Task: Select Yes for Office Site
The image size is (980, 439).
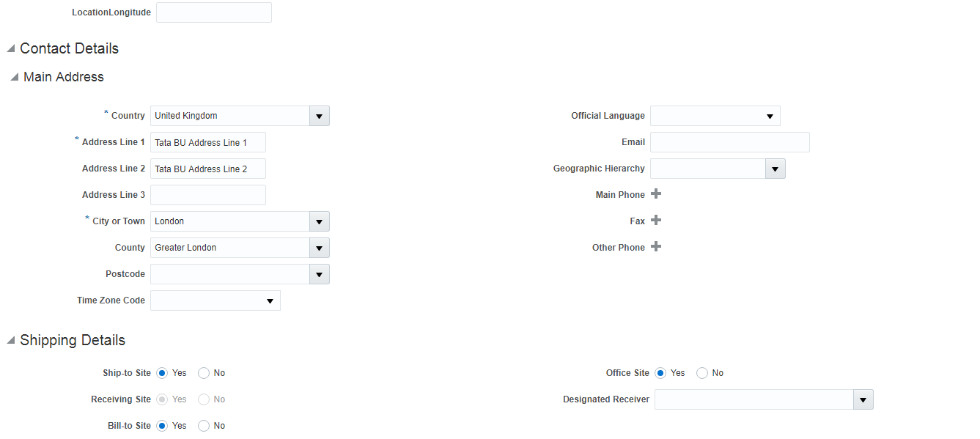Action: pos(660,373)
